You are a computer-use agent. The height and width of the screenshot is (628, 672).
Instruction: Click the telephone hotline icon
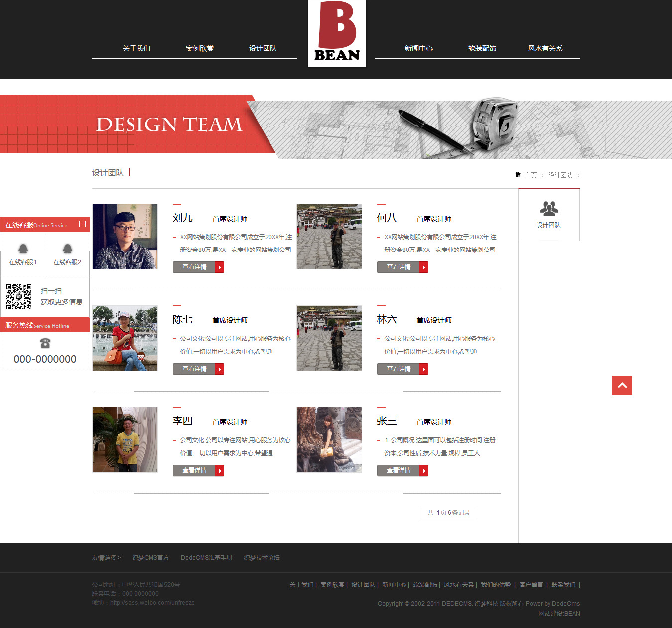click(45, 343)
